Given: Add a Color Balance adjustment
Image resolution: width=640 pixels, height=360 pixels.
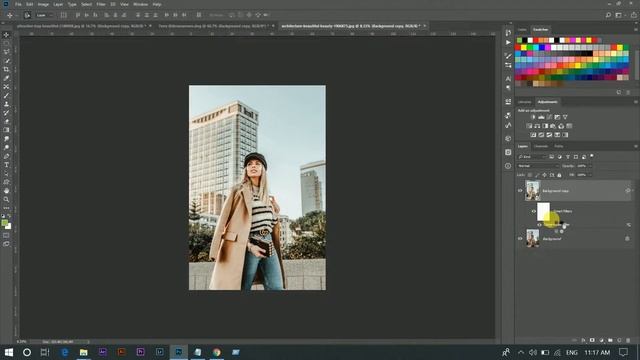Looking at the screenshot, I should (537, 126).
